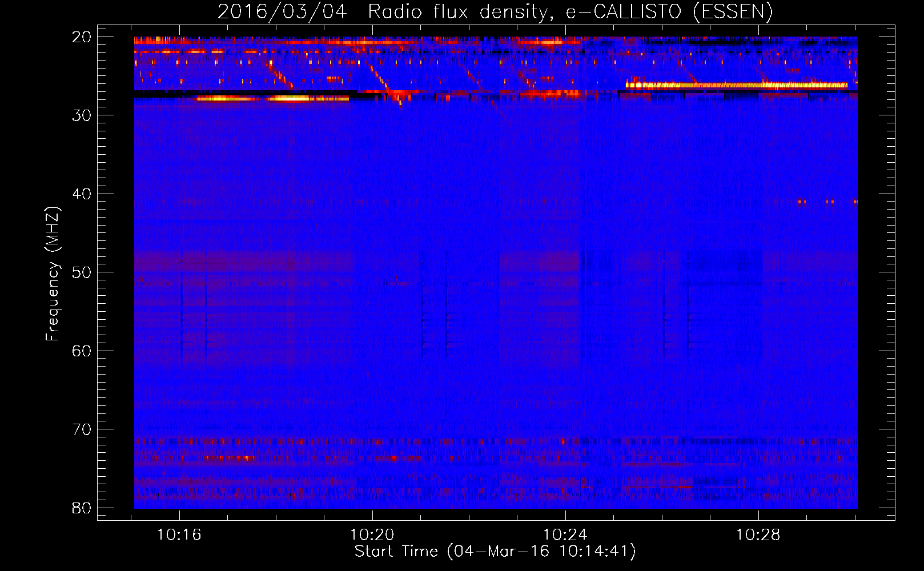The width and height of the screenshot is (924, 571).
Task: Click the 10:16 time axis label
Action: click(179, 535)
